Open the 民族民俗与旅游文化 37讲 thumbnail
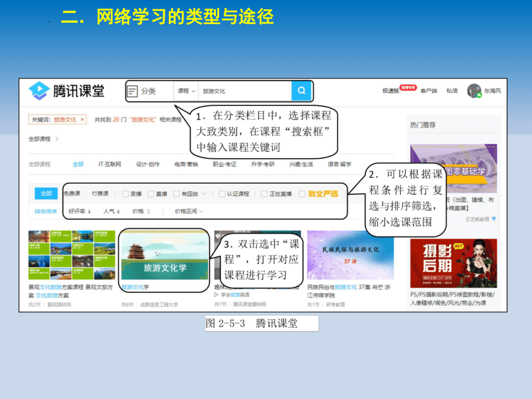Viewport: 532px width, 399px height. (x=350, y=255)
